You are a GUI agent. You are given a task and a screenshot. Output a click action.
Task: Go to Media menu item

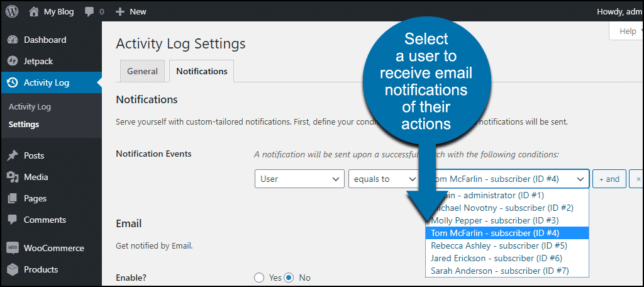point(36,177)
